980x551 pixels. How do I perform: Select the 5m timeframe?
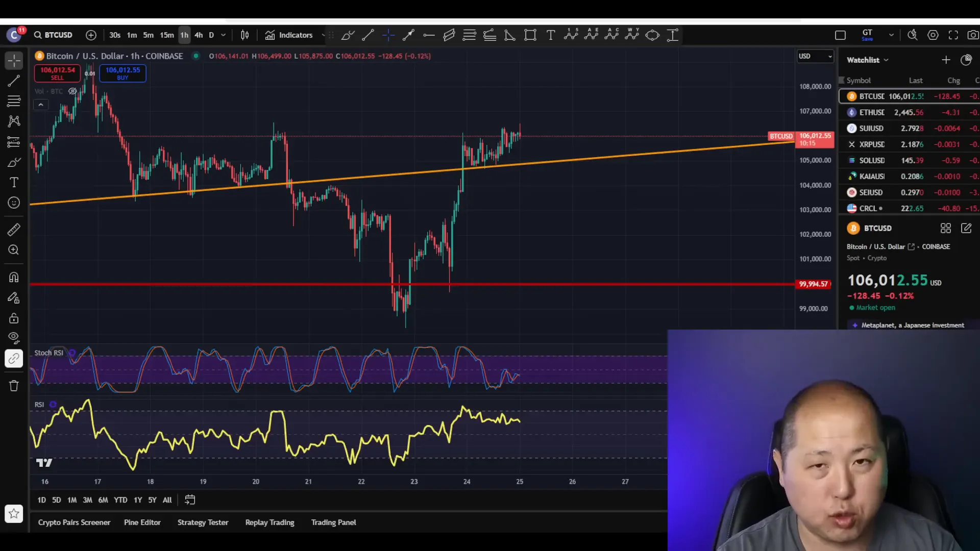click(x=148, y=35)
